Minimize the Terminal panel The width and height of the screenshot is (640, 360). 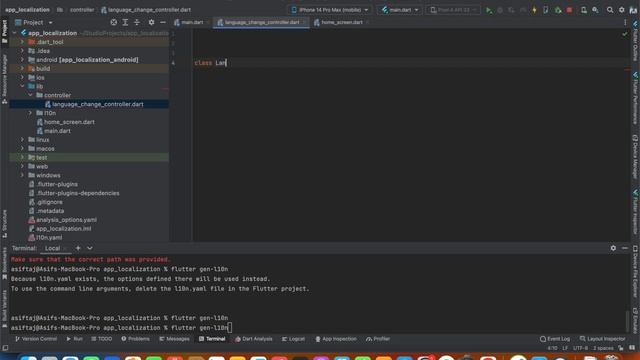pyautogui.click(x=625, y=248)
